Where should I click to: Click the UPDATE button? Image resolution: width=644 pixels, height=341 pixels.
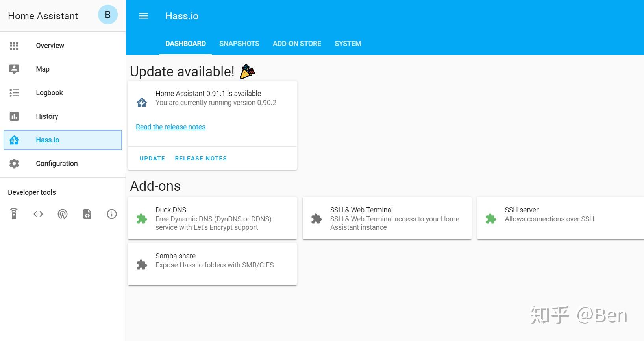[152, 159]
